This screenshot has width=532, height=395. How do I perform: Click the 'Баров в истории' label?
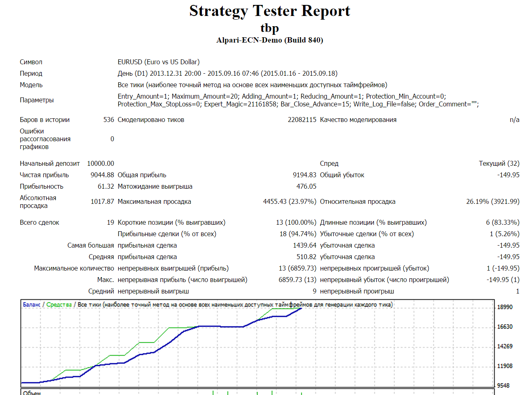[45, 120]
